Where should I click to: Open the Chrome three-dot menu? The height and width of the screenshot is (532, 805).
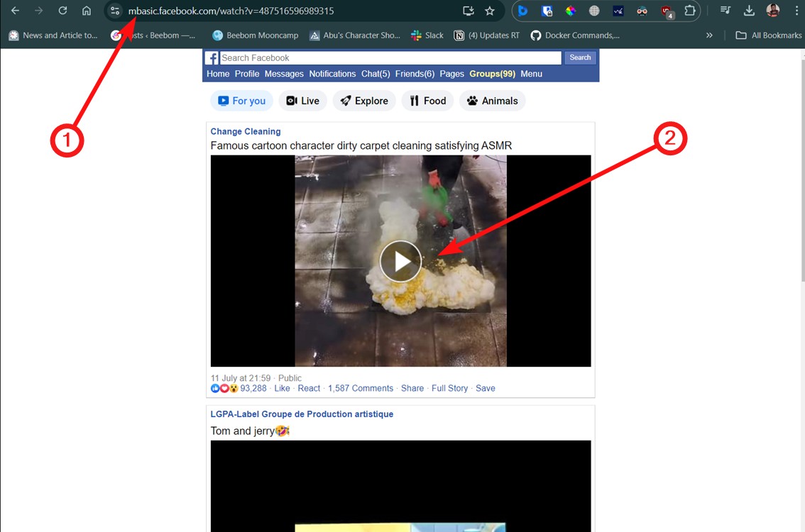click(796, 11)
